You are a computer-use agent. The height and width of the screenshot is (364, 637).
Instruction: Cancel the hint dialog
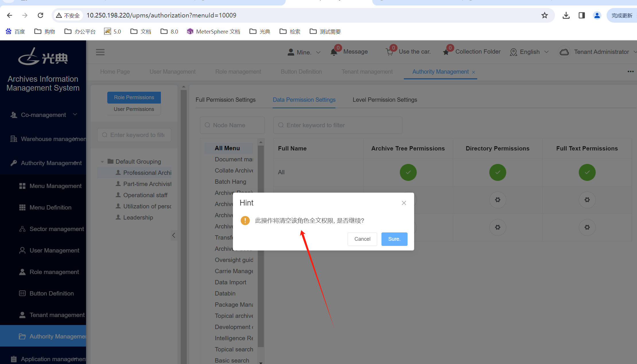click(362, 239)
